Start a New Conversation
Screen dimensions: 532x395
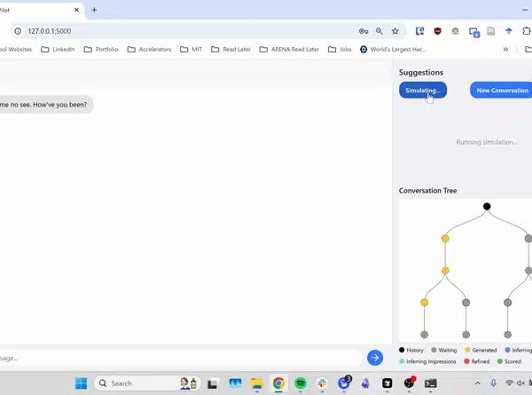click(x=501, y=91)
